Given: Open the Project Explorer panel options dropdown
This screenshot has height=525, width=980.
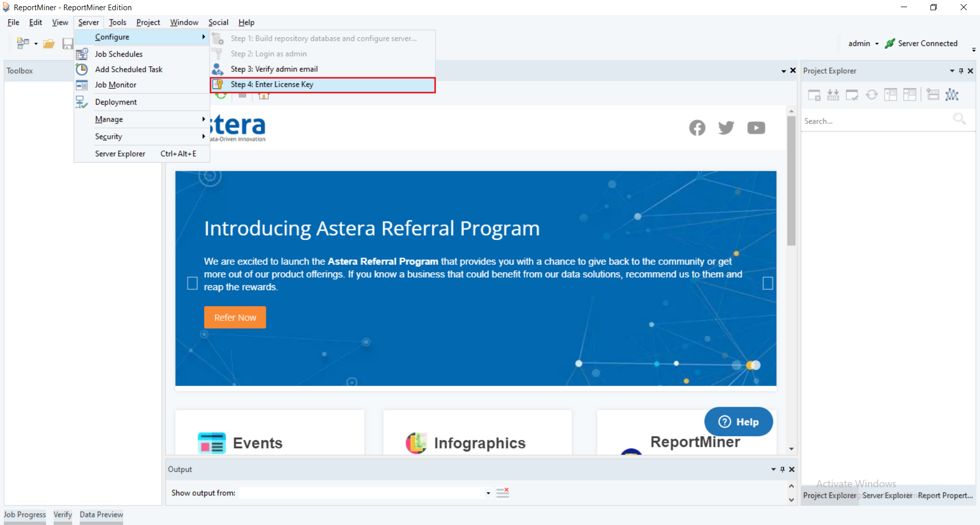Looking at the screenshot, I should (x=952, y=71).
